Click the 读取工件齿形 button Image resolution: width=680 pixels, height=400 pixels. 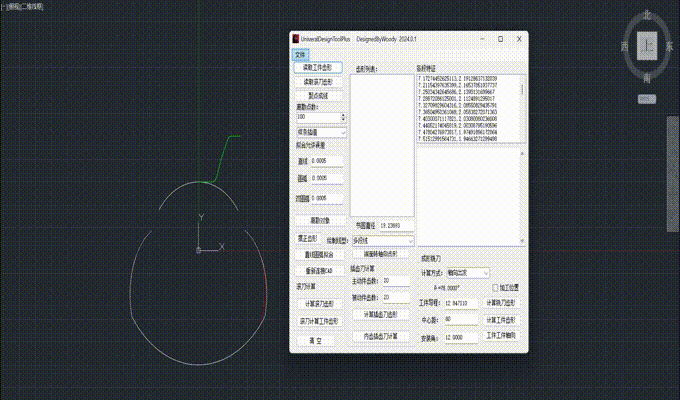coord(318,68)
